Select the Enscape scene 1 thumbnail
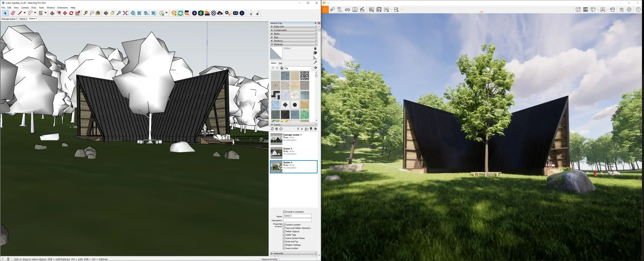Screen dimensions: 644x261 click(276, 139)
